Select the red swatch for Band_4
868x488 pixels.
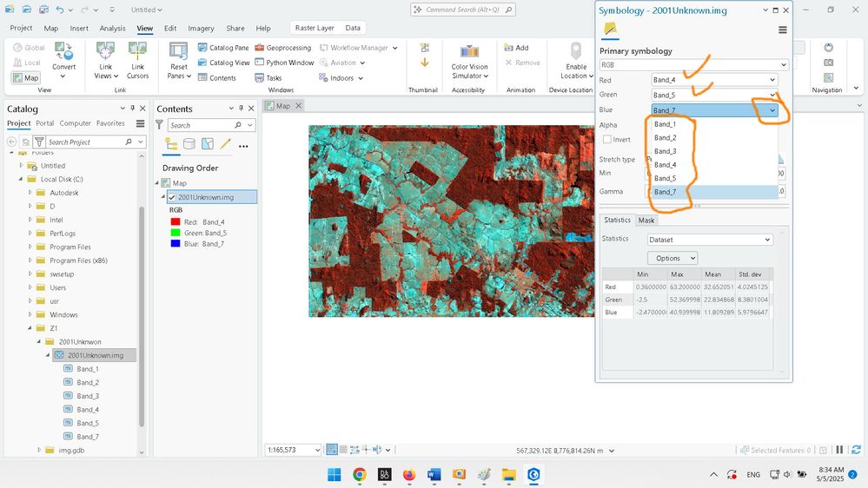(176, 222)
